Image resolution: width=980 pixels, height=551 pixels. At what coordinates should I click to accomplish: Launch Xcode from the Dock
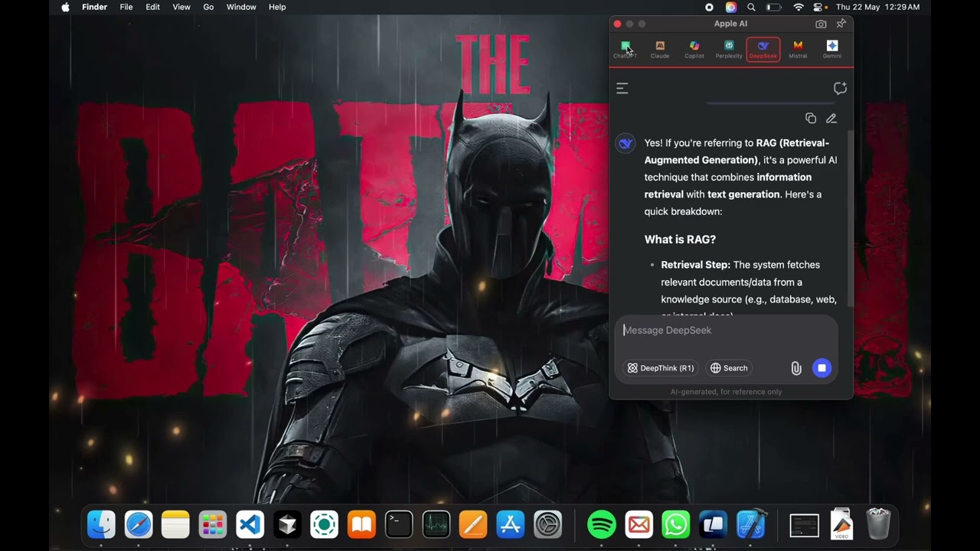tap(751, 524)
